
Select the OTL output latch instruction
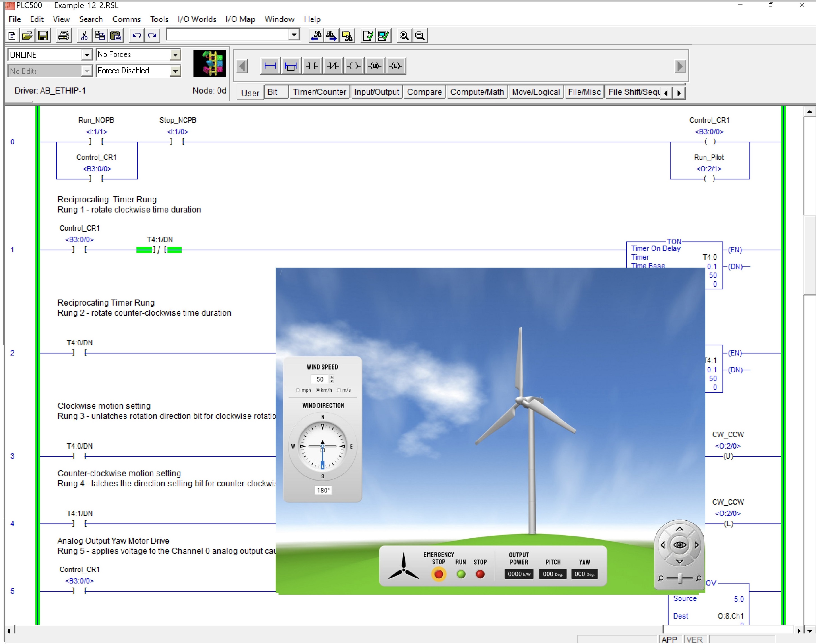click(395, 66)
